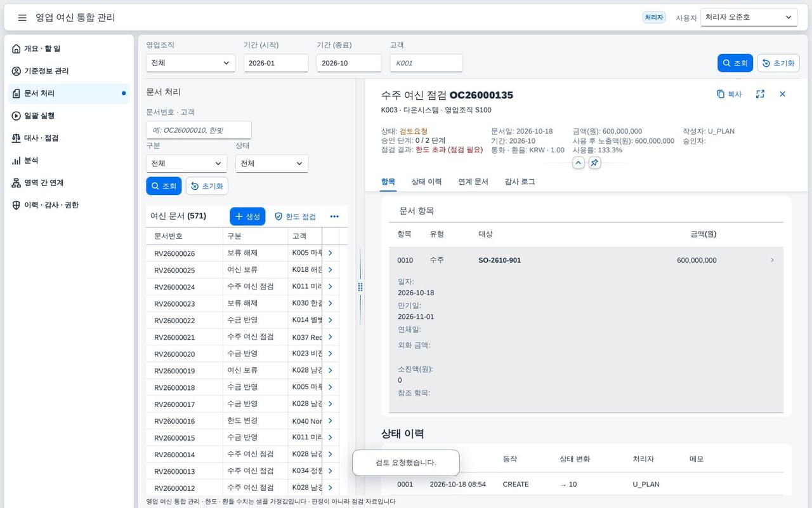Open 일괄 실행 sidebar section
This screenshot has width=812, height=508.
point(70,116)
